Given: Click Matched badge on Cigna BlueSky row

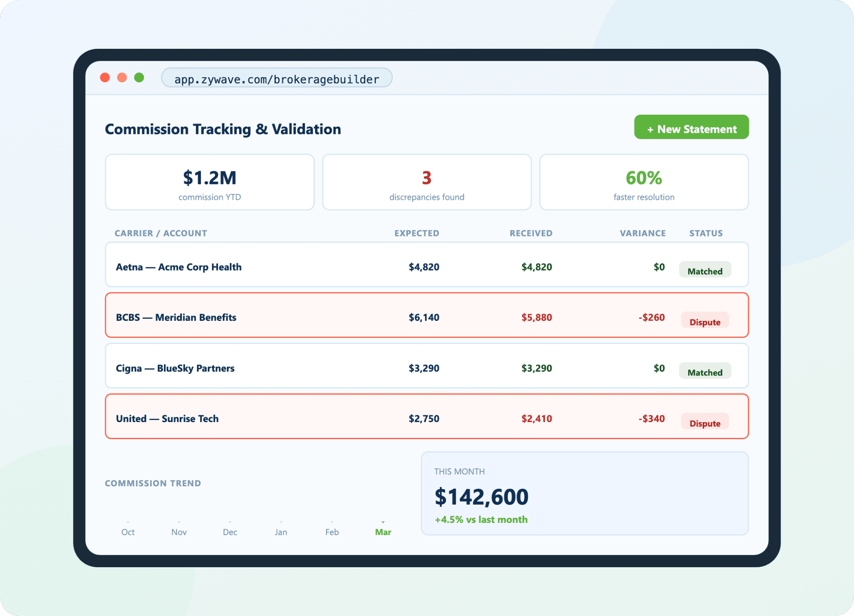Looking at the screenshot, I should pyautogui.click(x=705, y=372).
